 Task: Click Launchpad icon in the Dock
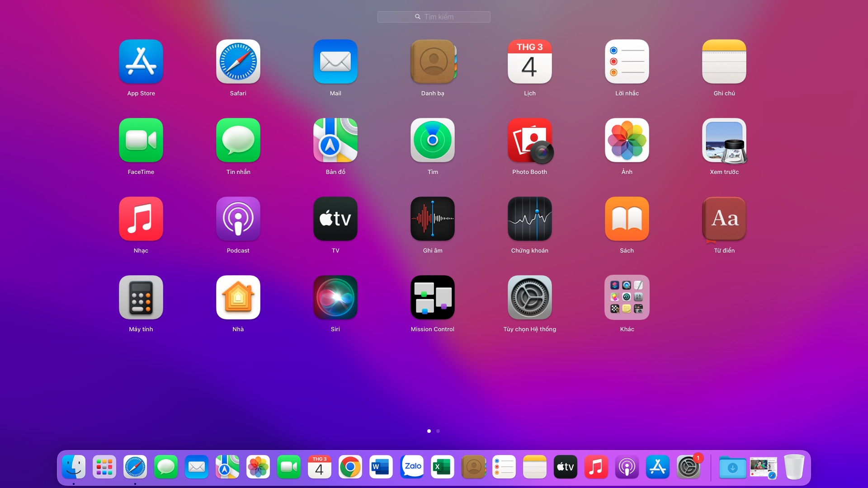(x=104, y=467)
